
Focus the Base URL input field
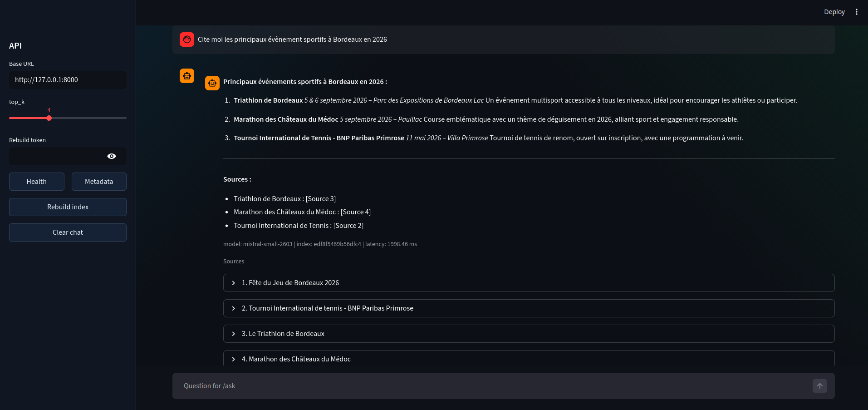click(68, 80)
